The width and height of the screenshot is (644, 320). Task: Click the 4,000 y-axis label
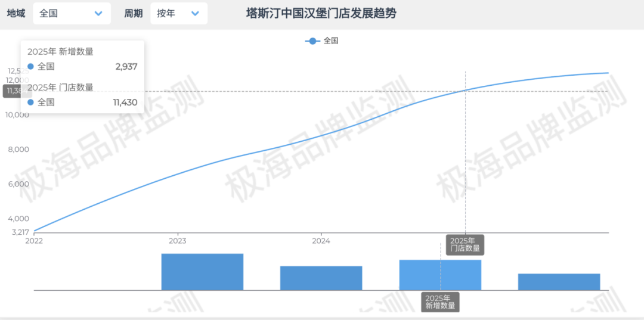click(19, 219)
